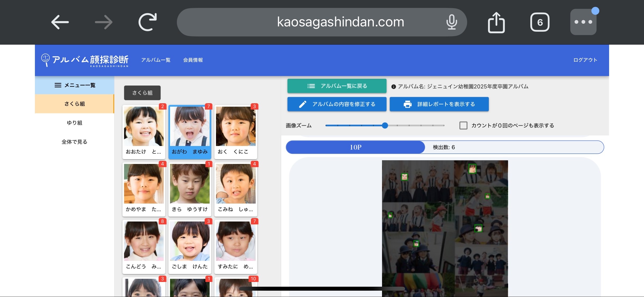The height and width of the screenshot is (297, 644).
Task: Click the 詳細レポートを表示する button
Action: (439, 104)
